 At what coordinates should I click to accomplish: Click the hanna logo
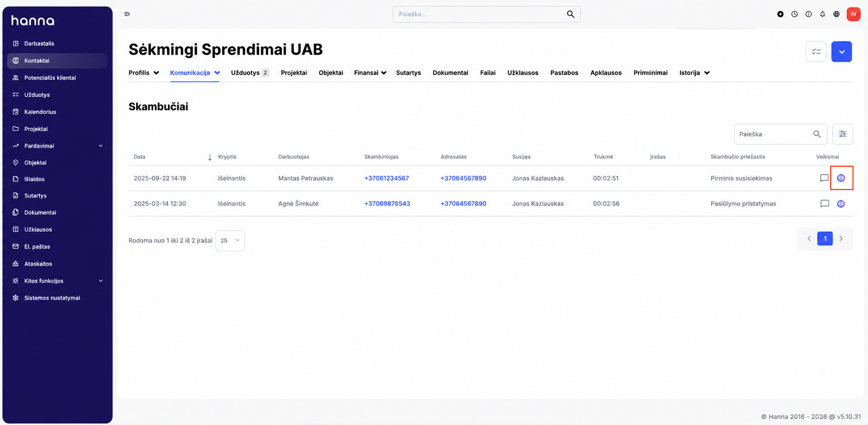tap(32, 20)
